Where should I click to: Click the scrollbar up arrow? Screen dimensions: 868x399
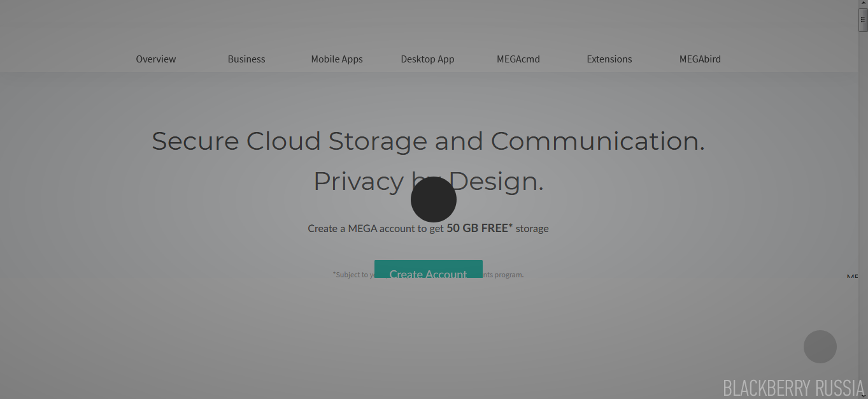tap(863, 4)
